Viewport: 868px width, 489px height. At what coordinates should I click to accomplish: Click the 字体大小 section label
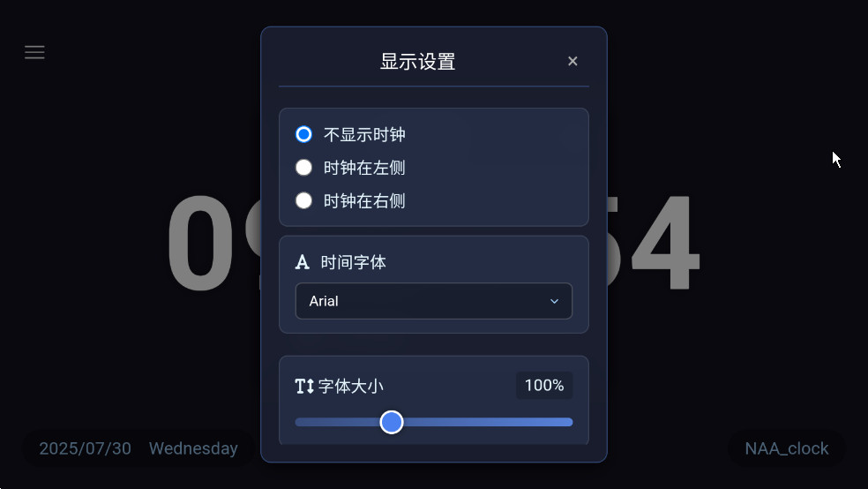coord(351,386)
